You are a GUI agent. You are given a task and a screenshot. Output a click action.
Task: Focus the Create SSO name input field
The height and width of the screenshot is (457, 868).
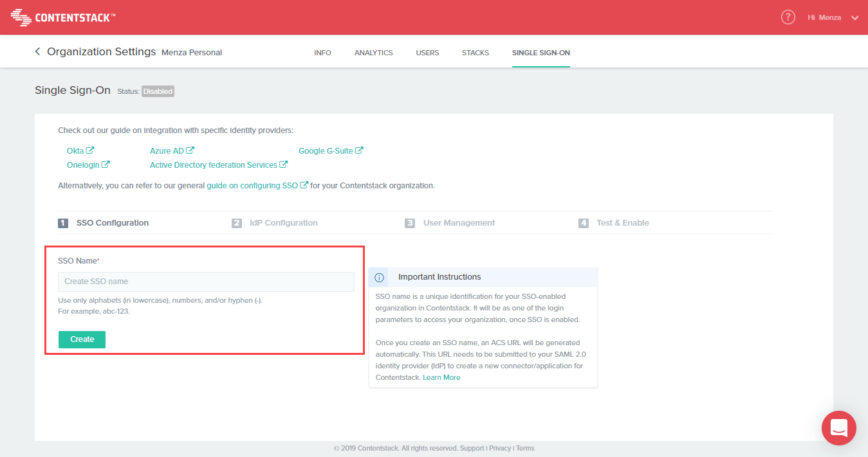click(206, 282)
